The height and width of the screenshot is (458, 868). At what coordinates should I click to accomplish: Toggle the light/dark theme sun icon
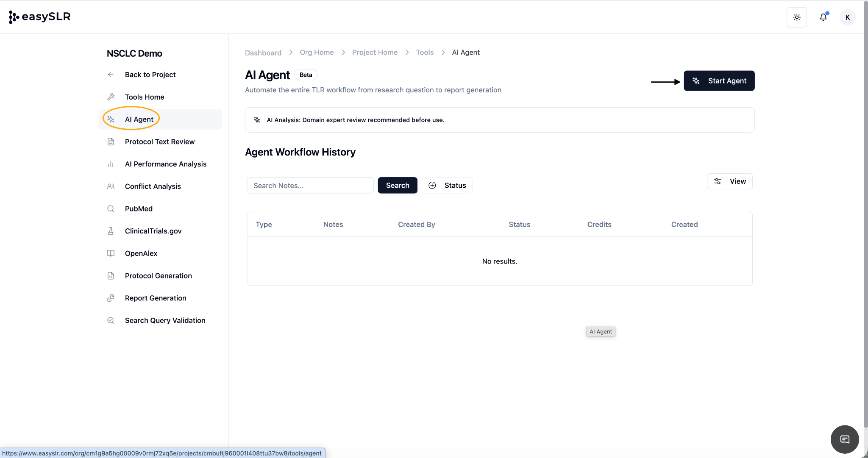[797, 17]
